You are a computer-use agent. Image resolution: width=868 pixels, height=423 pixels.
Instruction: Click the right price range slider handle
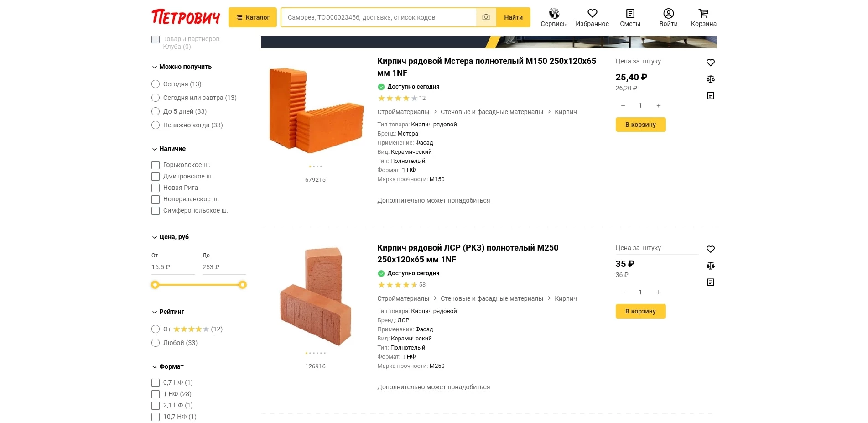[x=243, y=285]
